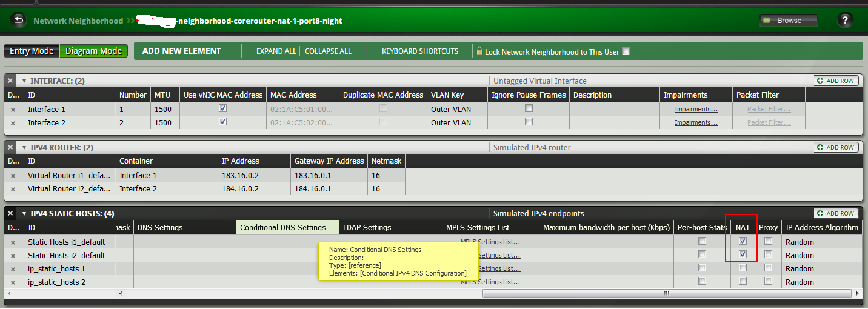This screenshot has width=868, height=309.
Task: Delete the Interface 2 row
Action: point(13,123)
